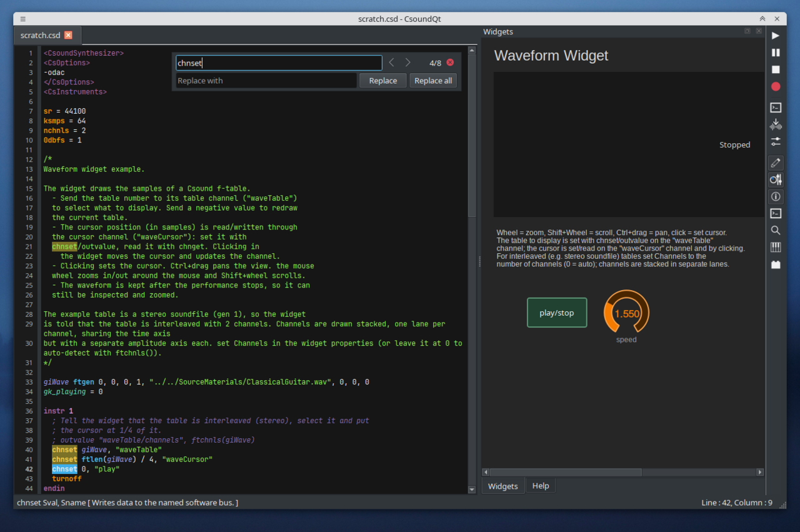Stop playback with the square Stop icon
Image resolution: width=800 pixels, height=532 pixels.
click(x=776, y=69)
